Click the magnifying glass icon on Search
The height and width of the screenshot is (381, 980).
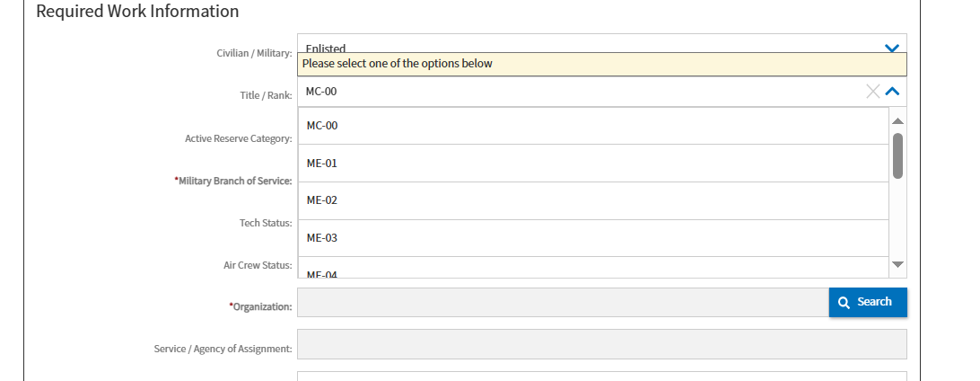pos(844,303)
